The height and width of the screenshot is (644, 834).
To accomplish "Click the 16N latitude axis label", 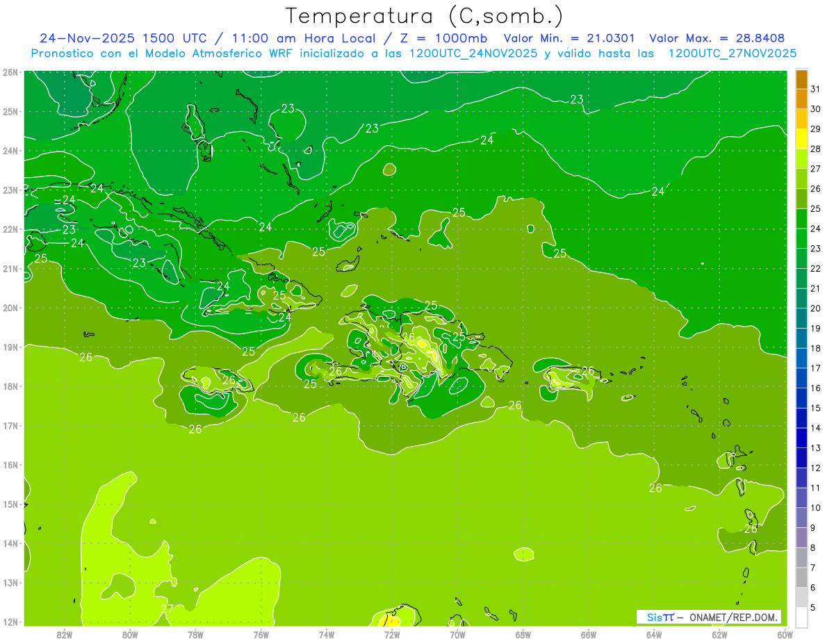I will 10,465.
